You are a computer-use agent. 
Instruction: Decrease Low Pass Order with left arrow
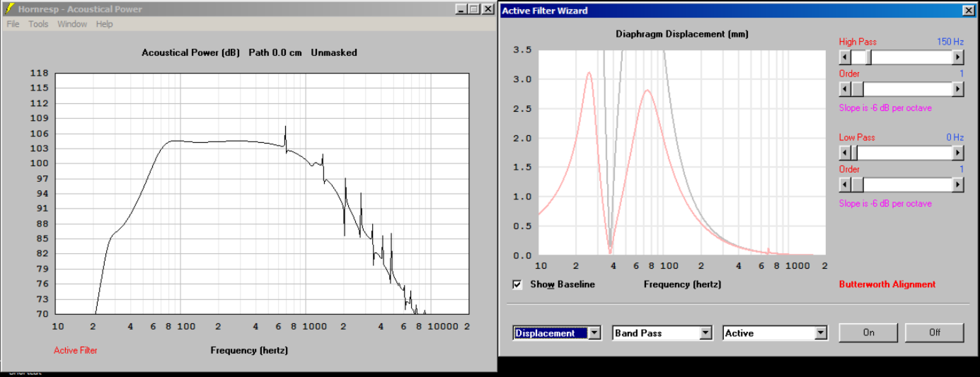click(845, 185)
